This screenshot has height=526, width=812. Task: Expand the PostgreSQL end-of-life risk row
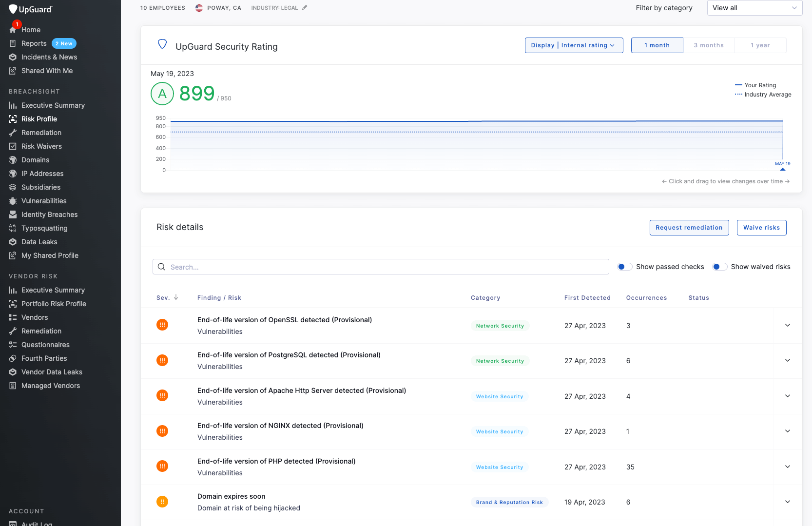coord(788,360)
